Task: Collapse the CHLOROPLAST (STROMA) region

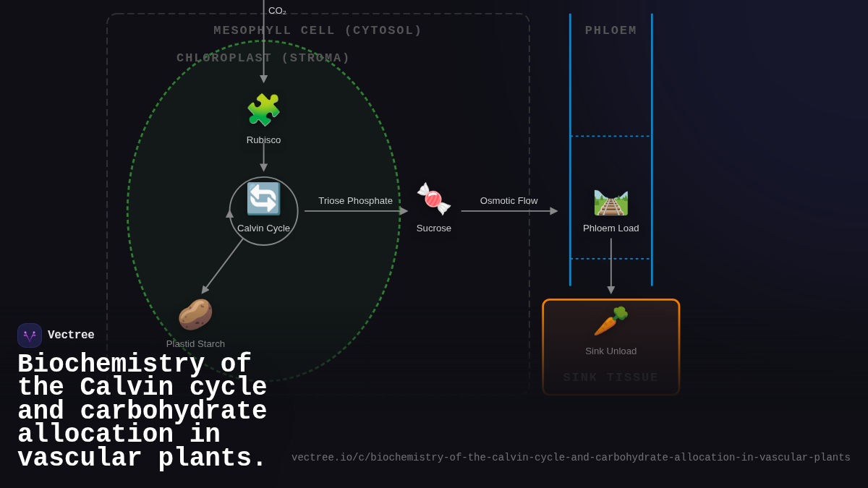Action: [x=263, y=57]
